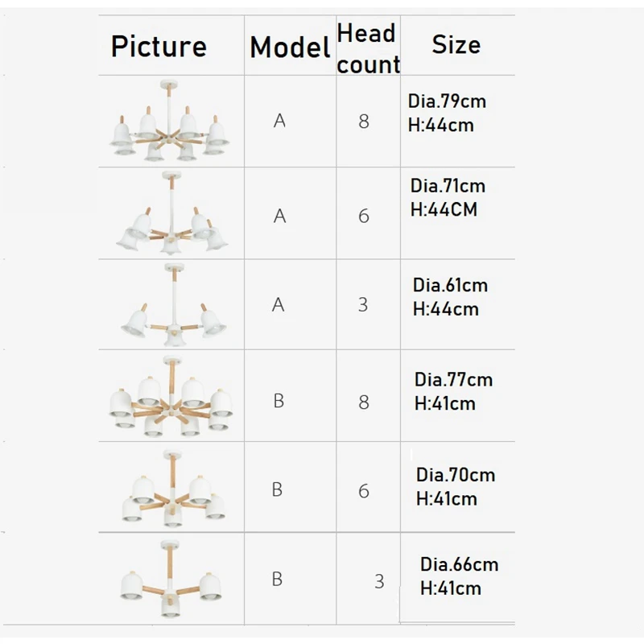Click head count 8 in first row
Viewport: 644px width, 644px height.
(364, 122)
